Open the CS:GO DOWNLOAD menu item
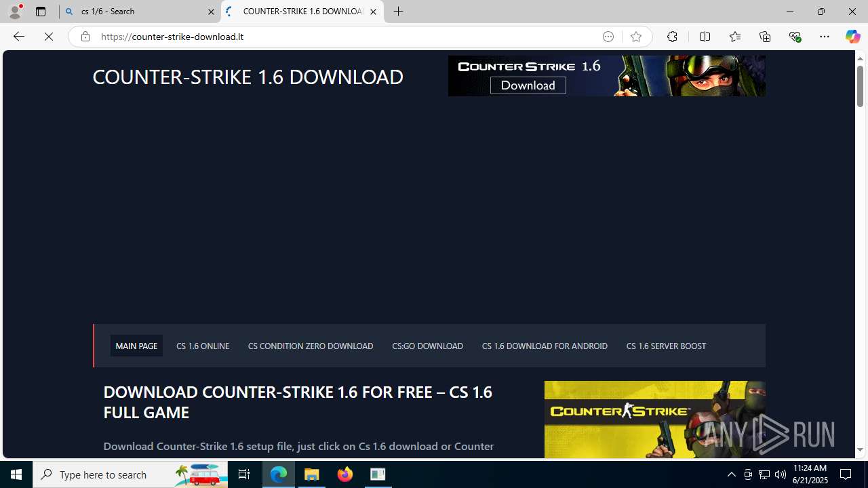This screenshot has height=488, width=868. 427,346
